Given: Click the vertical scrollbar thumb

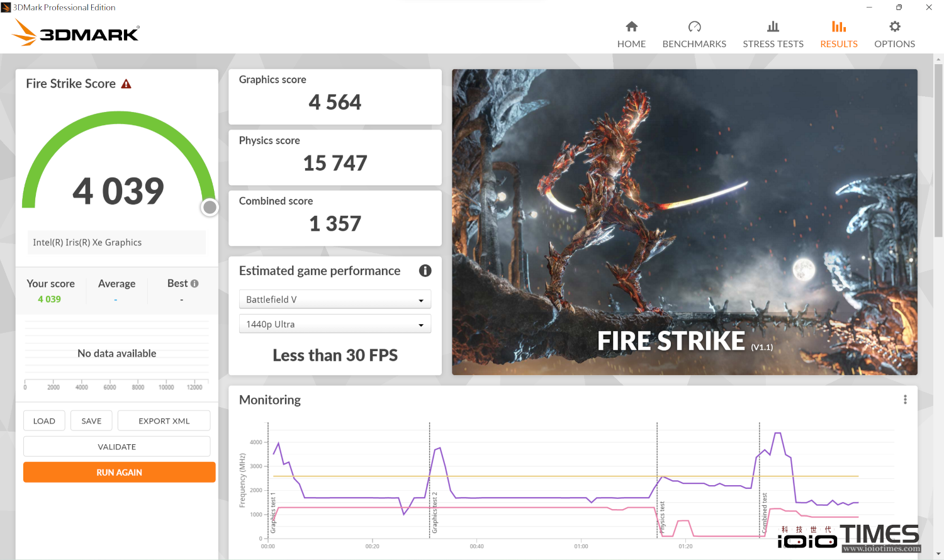Looking at the screenshot, I should (938, 151).
